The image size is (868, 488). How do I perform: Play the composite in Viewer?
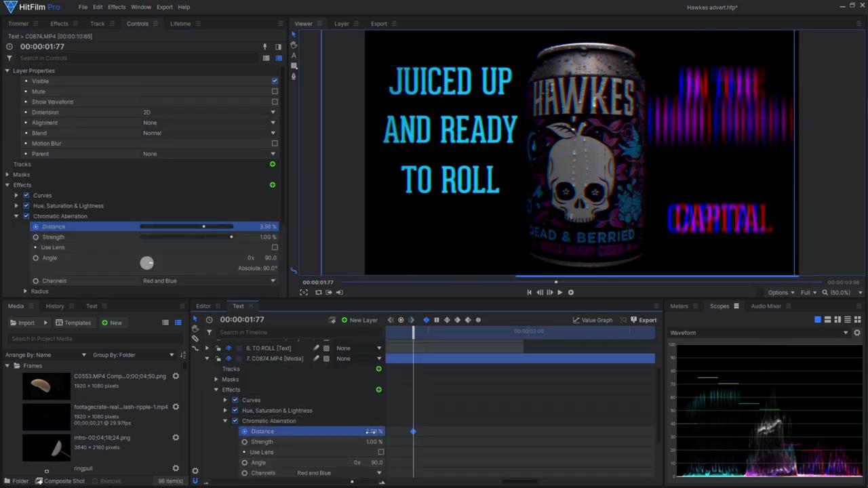coord(560,293)
